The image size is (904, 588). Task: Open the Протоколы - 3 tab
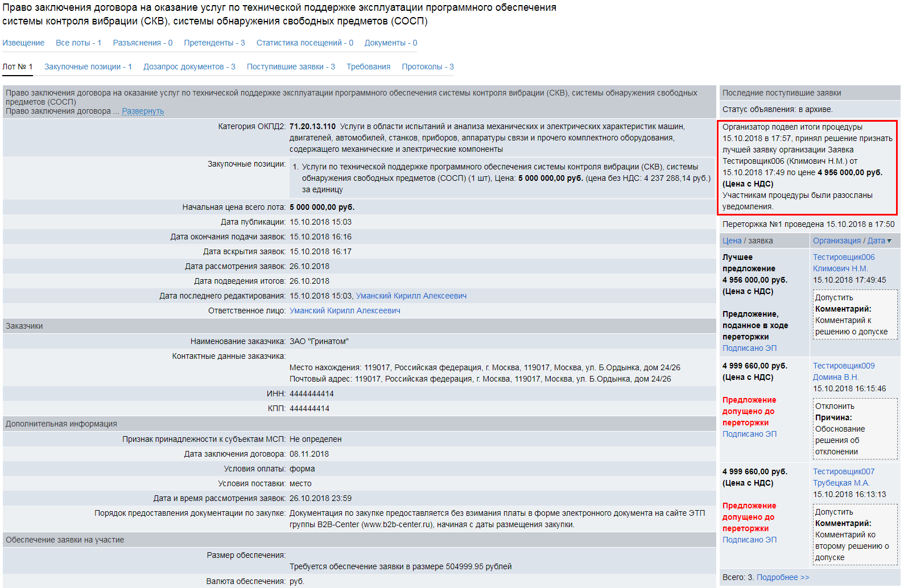427,67
